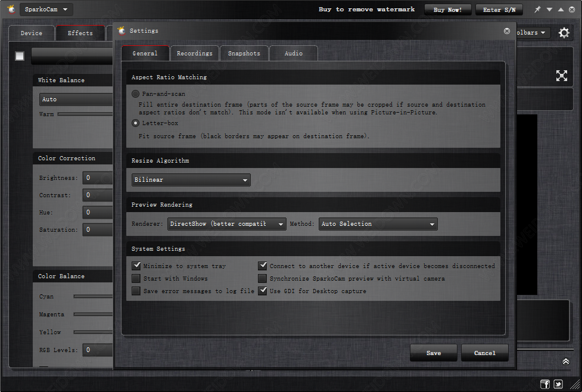Click the Save button
The image size is (582, 392).
tap(434, 353)
